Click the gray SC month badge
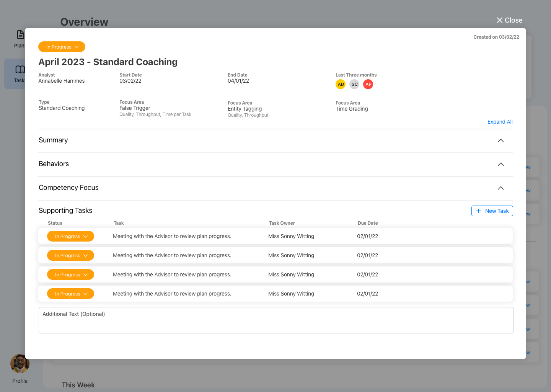Screen dimensions: 551x392 [x=354, y=84]
